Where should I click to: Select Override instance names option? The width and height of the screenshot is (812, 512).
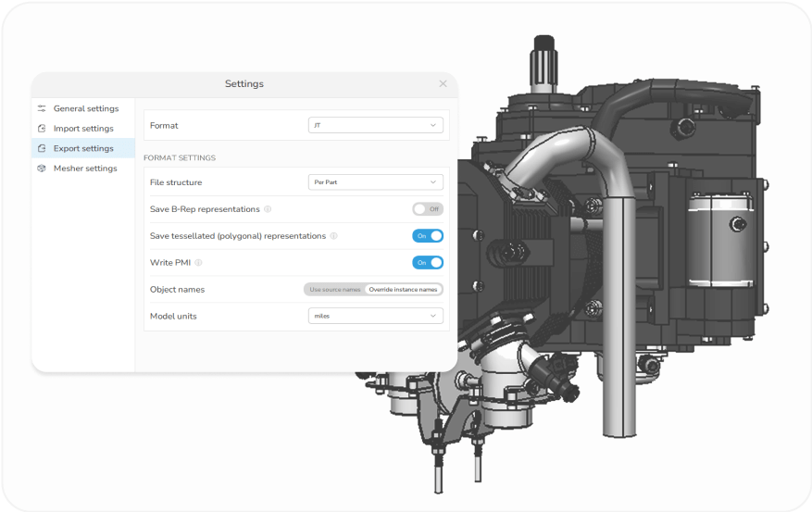point(404,290)
